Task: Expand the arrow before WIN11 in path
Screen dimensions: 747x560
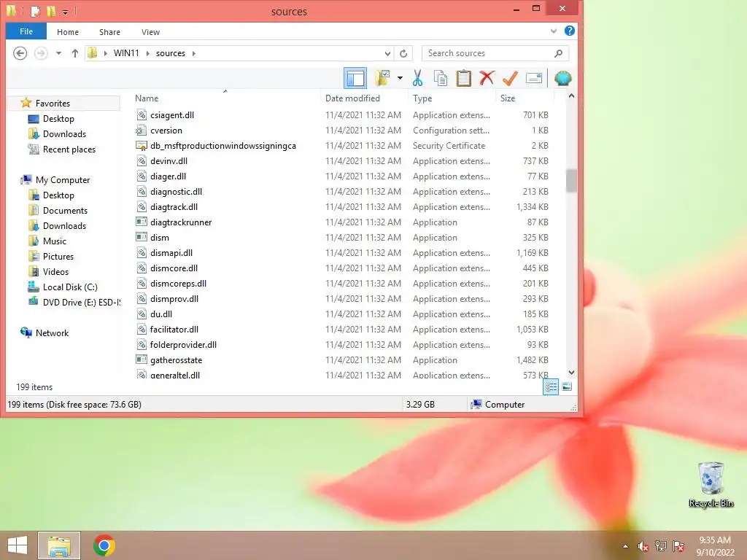Action: (x=105, y=53)
